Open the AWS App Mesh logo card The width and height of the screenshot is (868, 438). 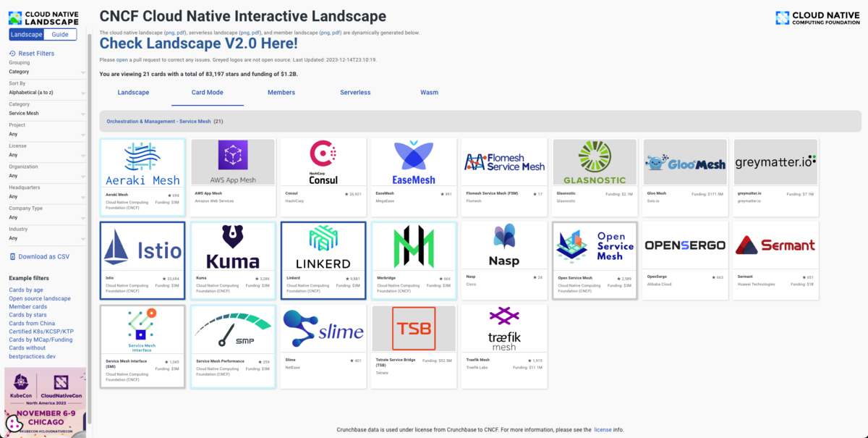click(233, 177)
